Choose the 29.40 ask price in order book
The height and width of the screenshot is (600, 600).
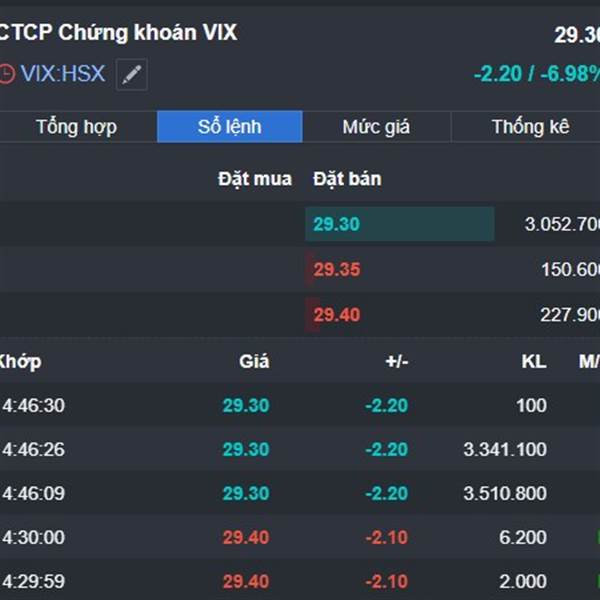[x=337, y=315]
